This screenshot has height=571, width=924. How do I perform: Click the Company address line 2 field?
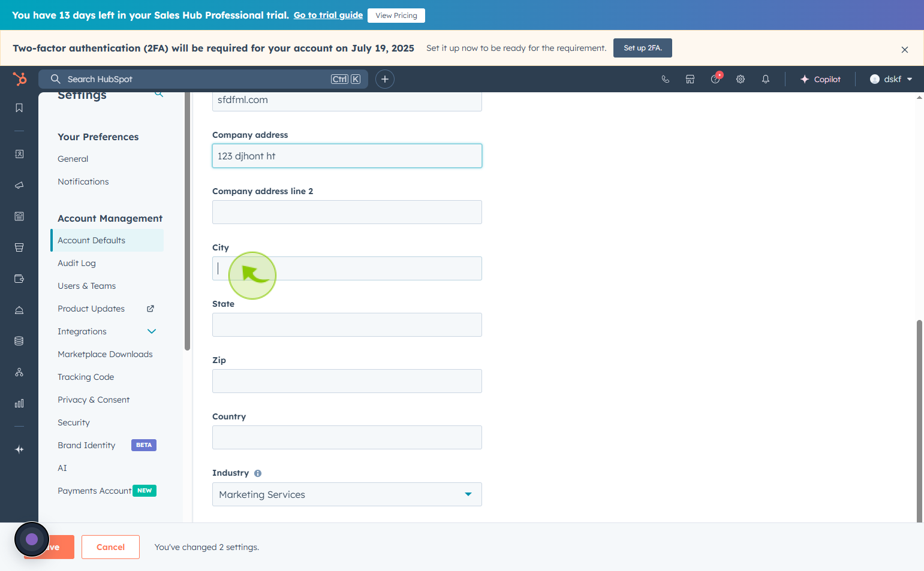click(x=347, y=212)
